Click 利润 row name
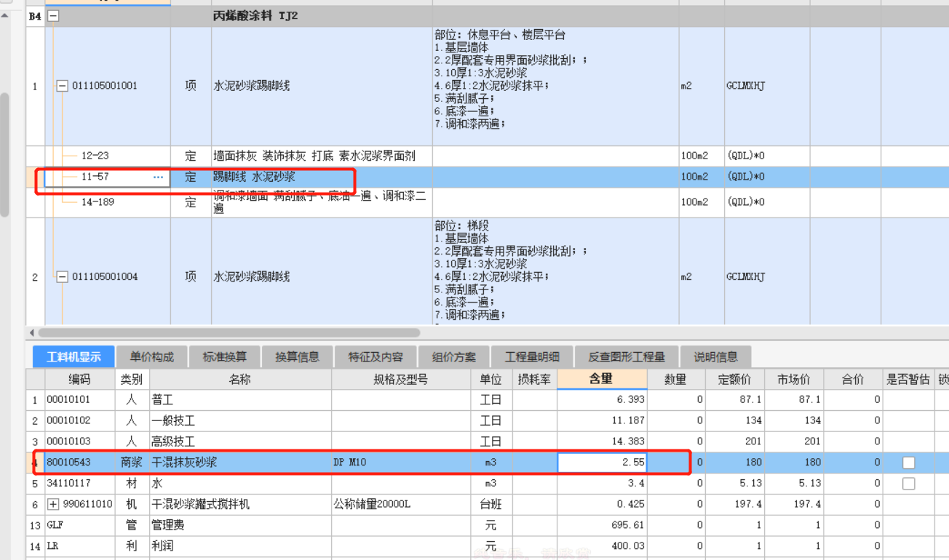The width and height of the screenshot is (949, 560). click(162, 545)
